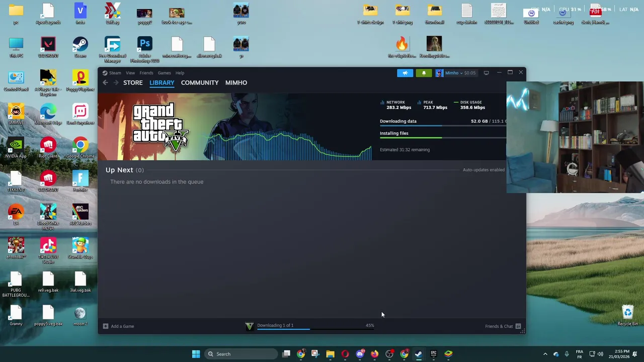Go forward with Steam forward arrow
The height and width of the screenshot is (362, 644).
click(x=116, y=82)
